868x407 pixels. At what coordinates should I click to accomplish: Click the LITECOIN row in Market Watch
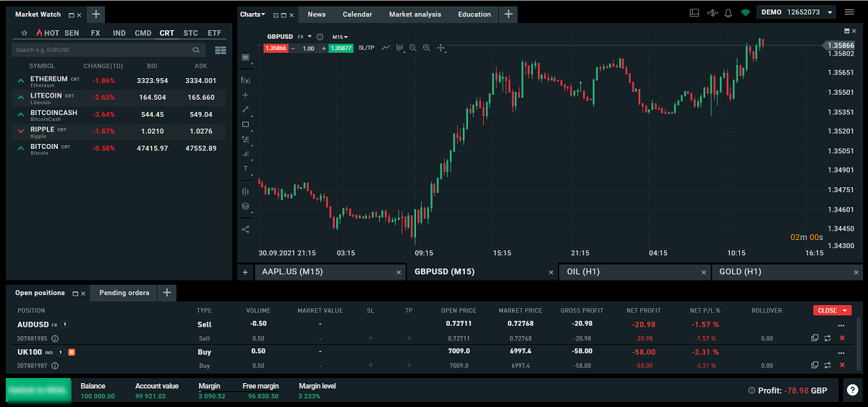[119, 98]
